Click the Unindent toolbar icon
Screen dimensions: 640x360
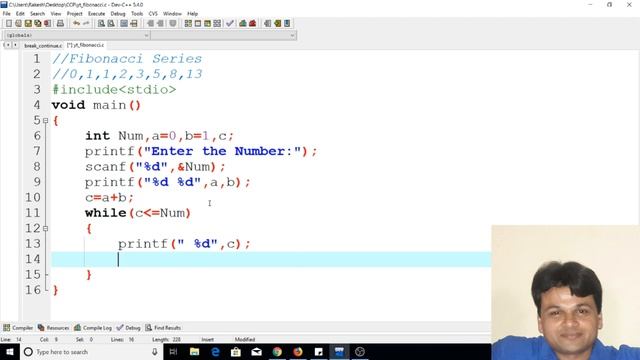pyautogui.click(x=160, y=24)
